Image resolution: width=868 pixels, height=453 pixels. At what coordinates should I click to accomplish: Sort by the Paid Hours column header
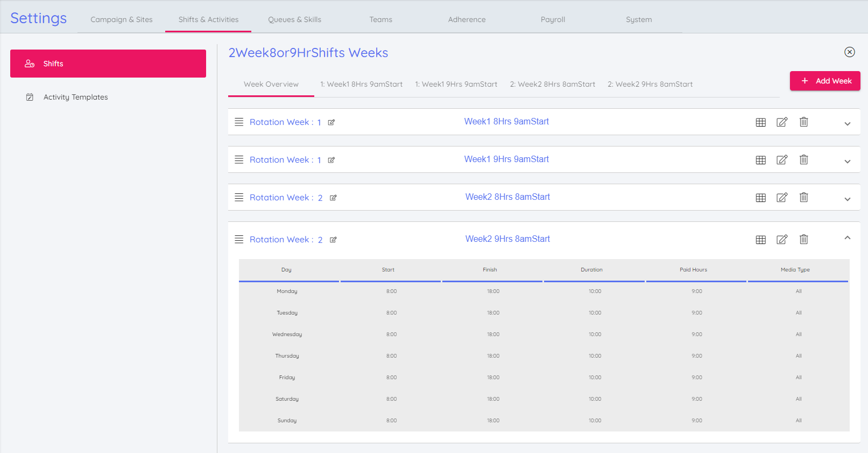[x=693, y=270]
